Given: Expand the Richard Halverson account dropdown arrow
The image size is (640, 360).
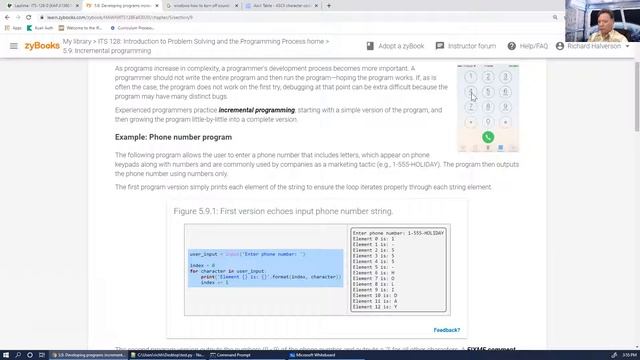Looking at the screenshot, I should pyautogui.click(x=627, y=46).
